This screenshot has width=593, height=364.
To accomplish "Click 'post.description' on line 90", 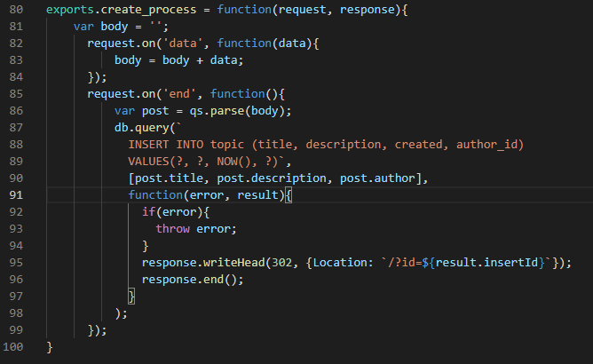I will [272, 178].
